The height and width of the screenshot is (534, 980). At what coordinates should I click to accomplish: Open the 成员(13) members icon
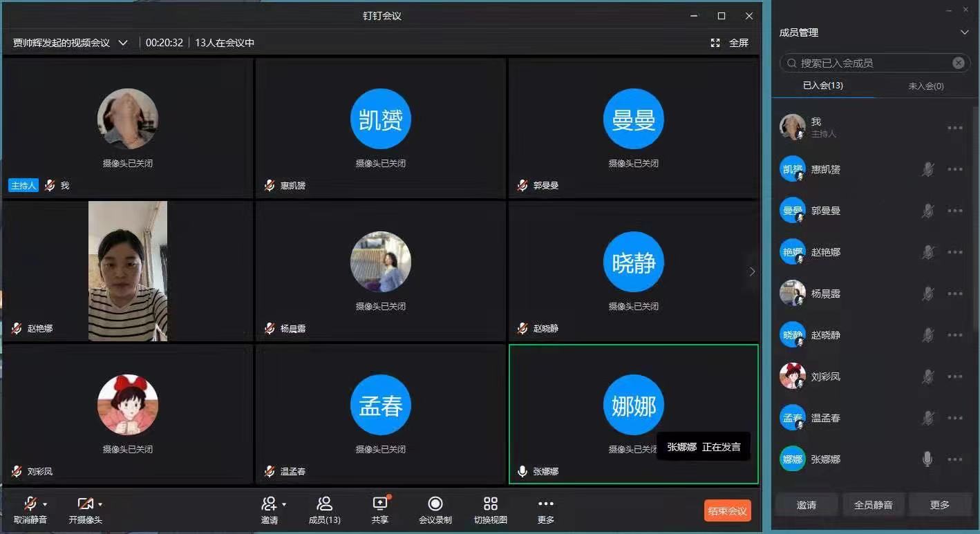[x=324, y=504]
